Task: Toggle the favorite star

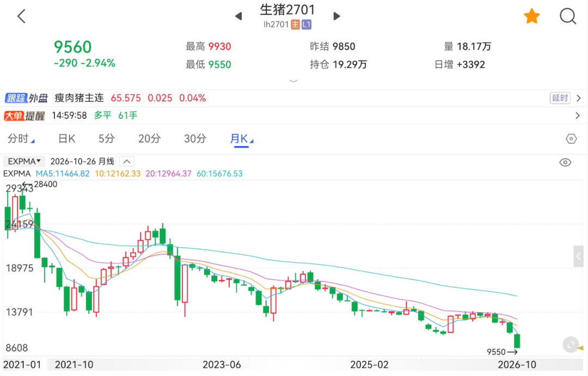Action: coord(532,16)
